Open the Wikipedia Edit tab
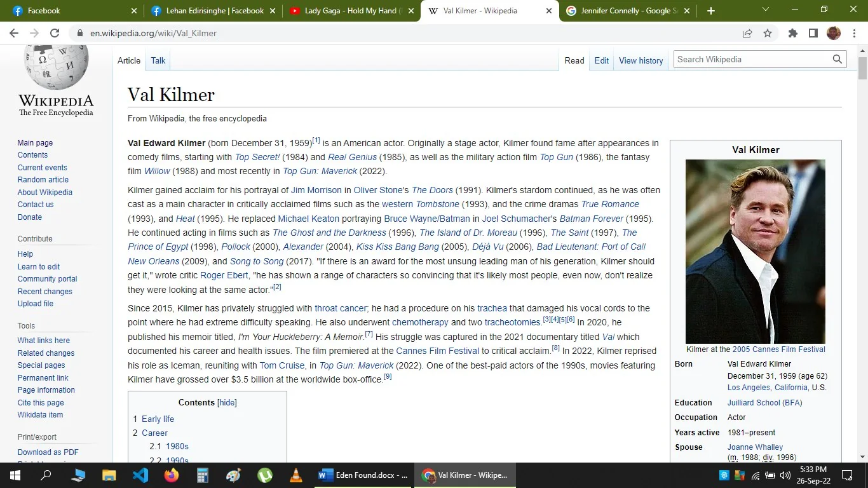868x488 pixels. [x=602, y=60]
